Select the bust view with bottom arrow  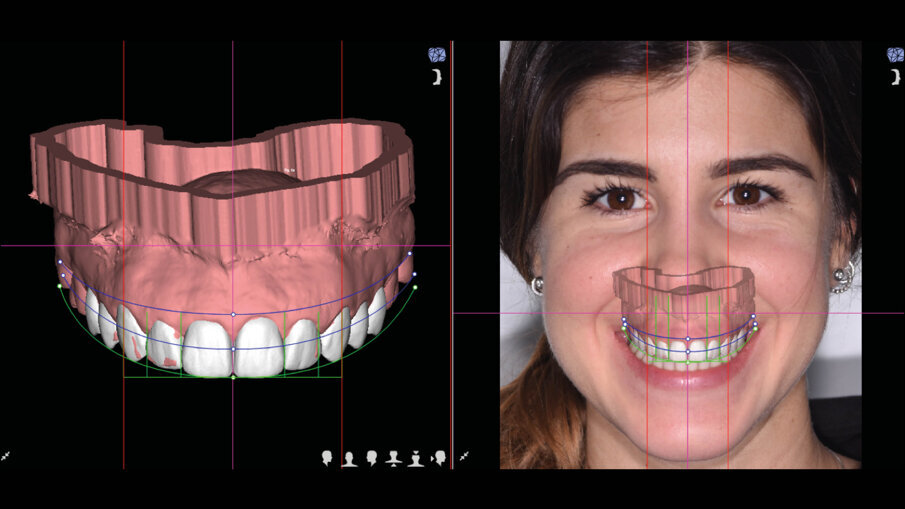(x=393, y=458)
